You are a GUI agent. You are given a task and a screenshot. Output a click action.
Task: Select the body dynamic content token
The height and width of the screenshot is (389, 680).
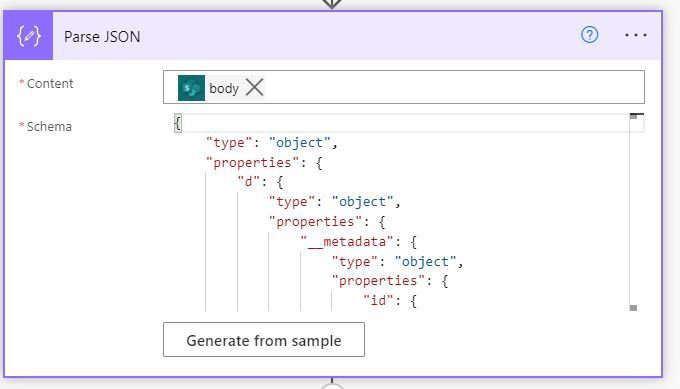coord(224,88)
